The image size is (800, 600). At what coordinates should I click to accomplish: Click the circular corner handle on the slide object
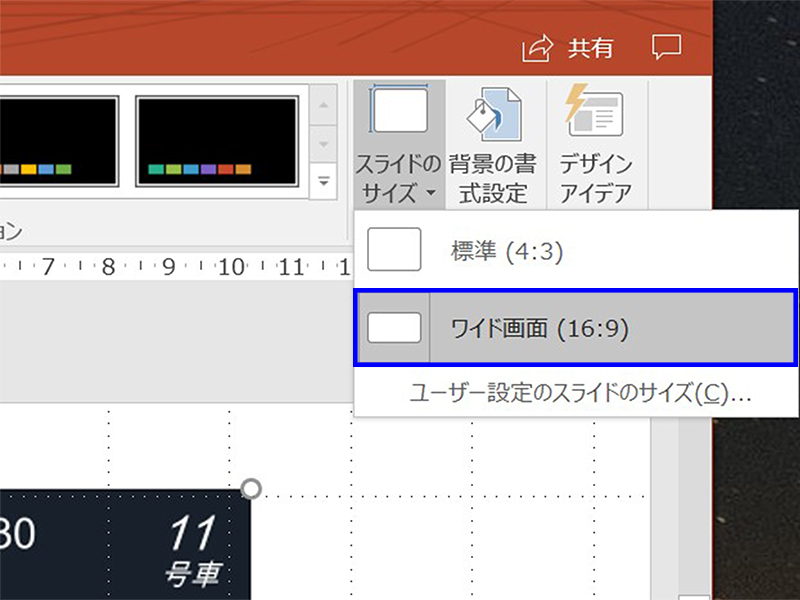tap(252, 488)
